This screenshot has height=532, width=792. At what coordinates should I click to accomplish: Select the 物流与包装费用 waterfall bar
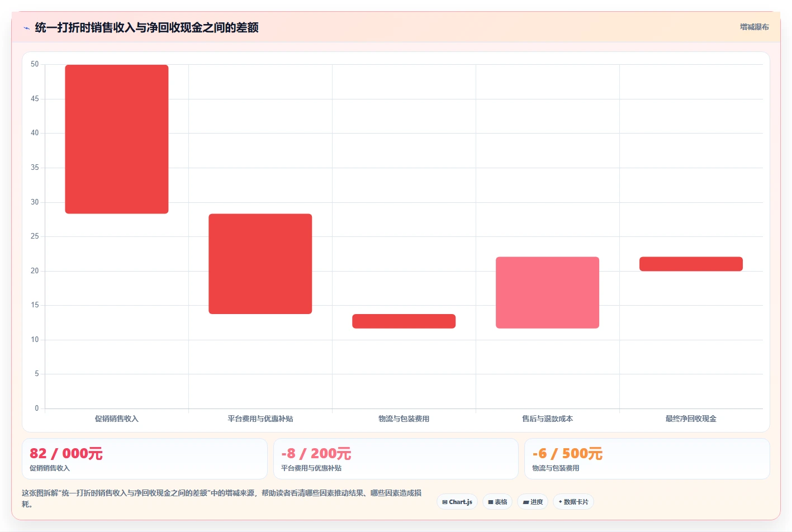tap(404, 321)
